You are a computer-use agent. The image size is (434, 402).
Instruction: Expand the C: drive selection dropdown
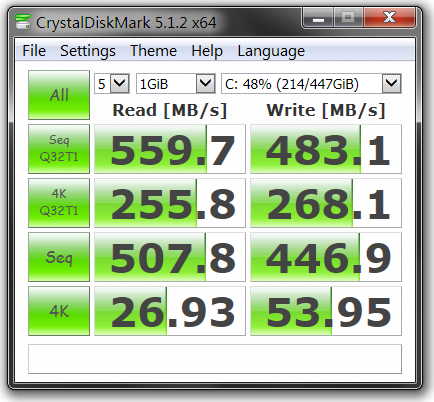311,84
